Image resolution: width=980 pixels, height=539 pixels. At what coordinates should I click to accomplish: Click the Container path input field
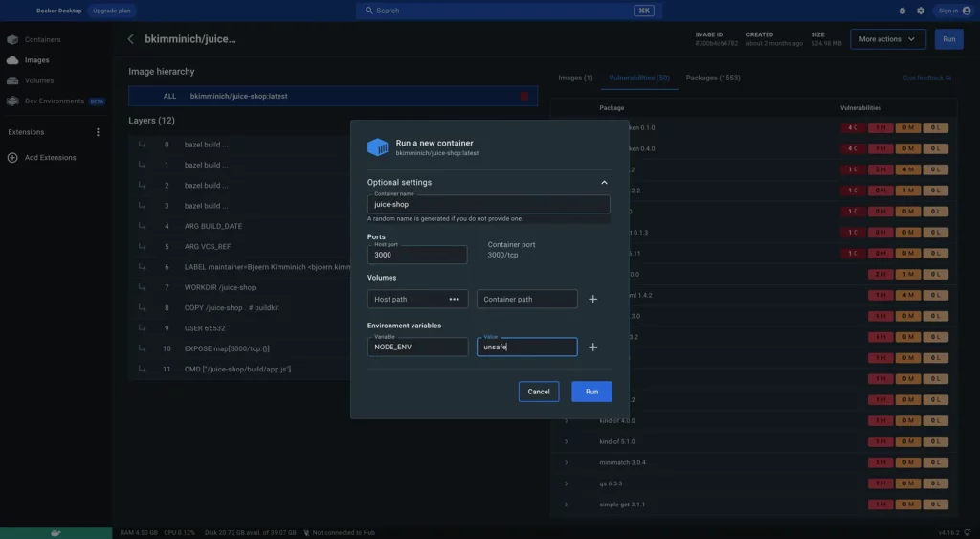click(x=527, y=299)
